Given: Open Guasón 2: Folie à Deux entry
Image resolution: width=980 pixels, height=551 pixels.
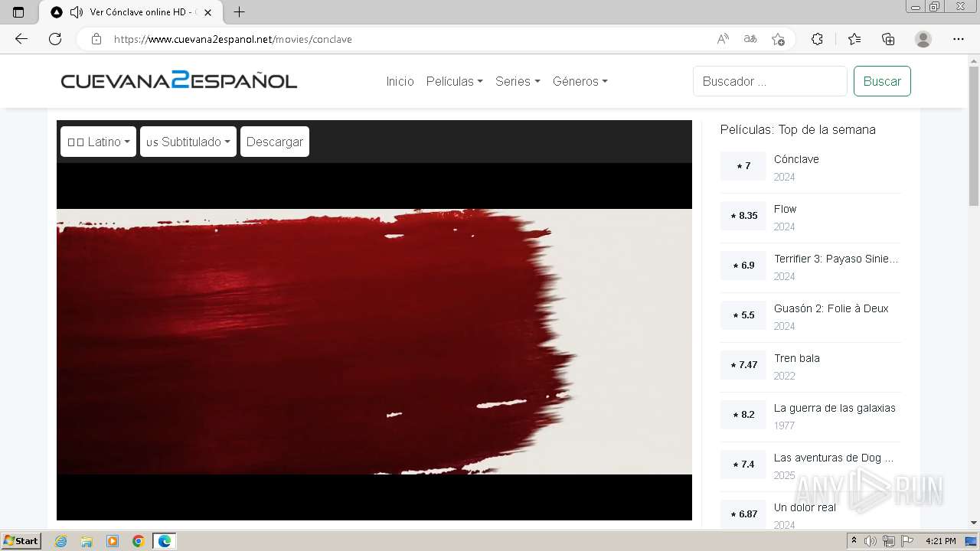Looking at the screenshot, I should tap(831, 308).
